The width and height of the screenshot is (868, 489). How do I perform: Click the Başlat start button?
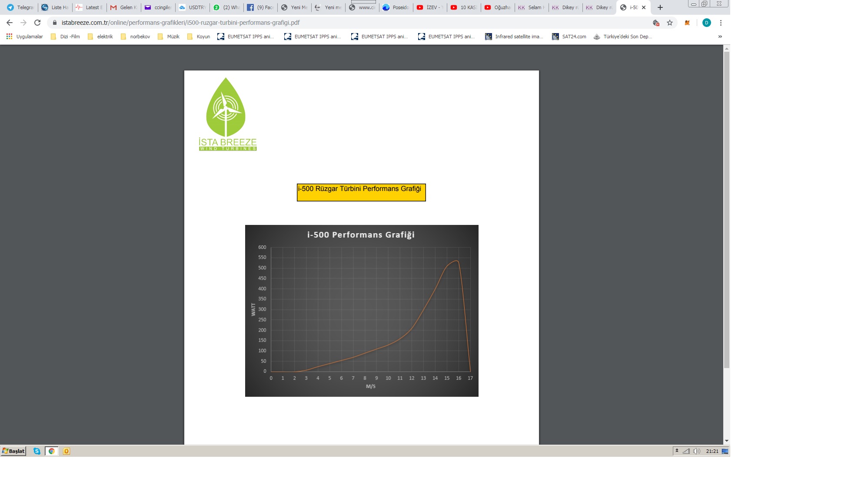pos(13,451)
